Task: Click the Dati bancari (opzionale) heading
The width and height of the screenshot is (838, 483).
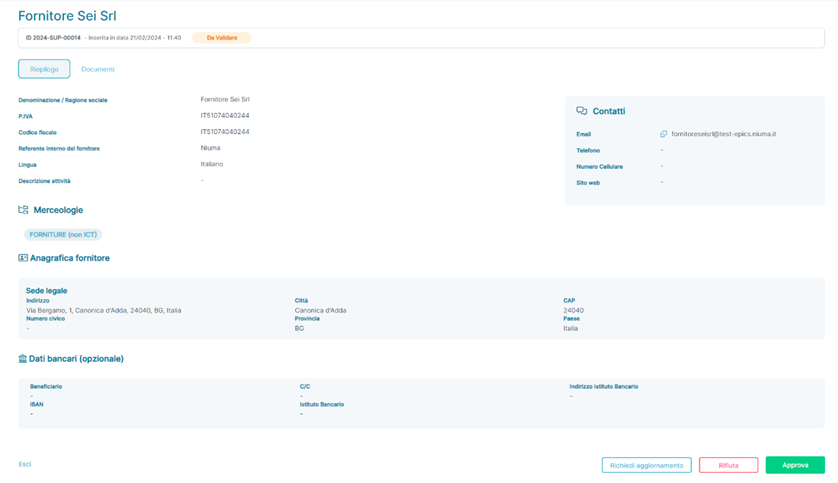Action: coord(76,359)
